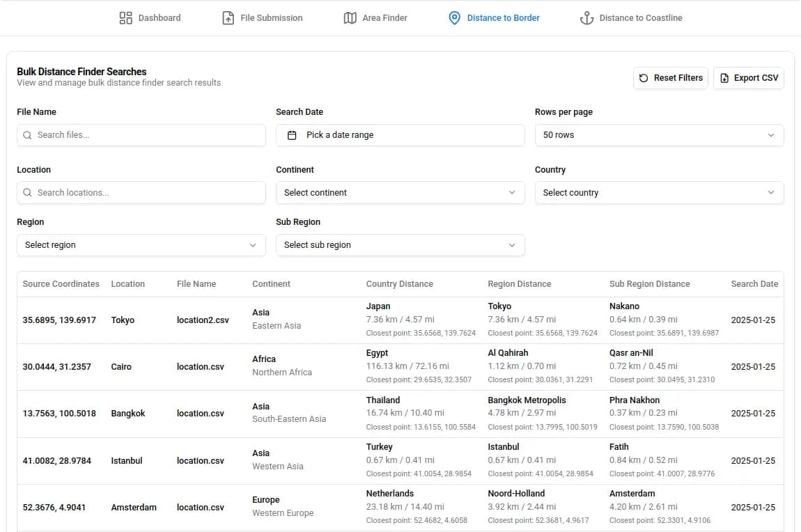Open the Select country dropdown
Viewport: 801px width, 532px height.
(x=658, y=193)
